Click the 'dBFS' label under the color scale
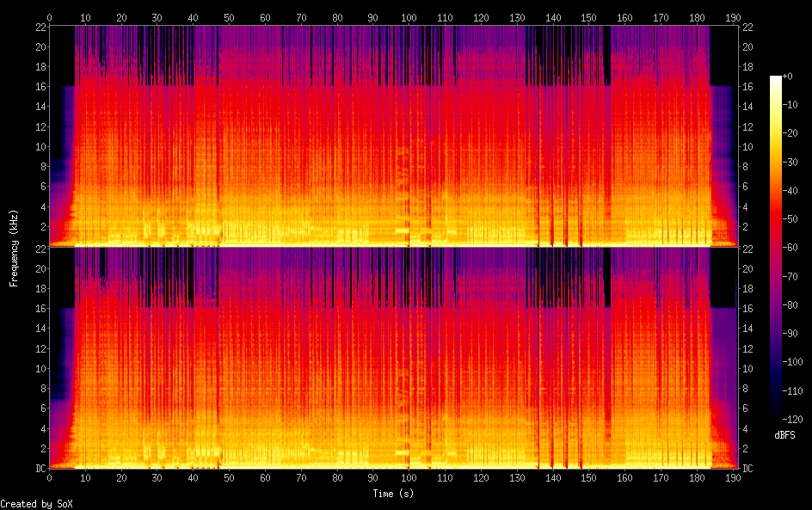Image resolution: width=812 pixels, height=510 pixels. 784,435
